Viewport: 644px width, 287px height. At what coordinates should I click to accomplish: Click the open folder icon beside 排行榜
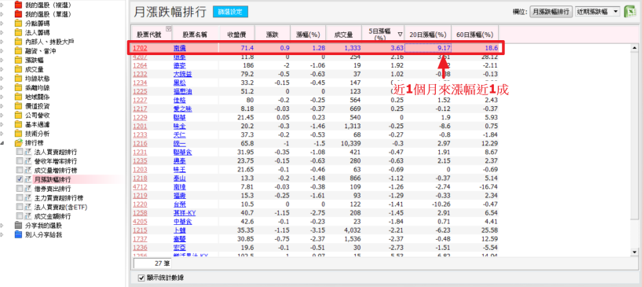click(18, 142)
